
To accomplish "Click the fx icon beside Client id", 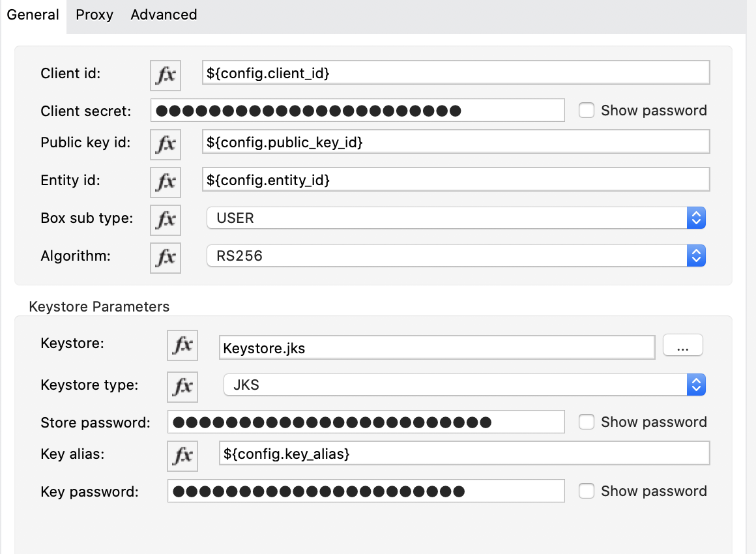I will pyautogui.click(x=166, y=74).
